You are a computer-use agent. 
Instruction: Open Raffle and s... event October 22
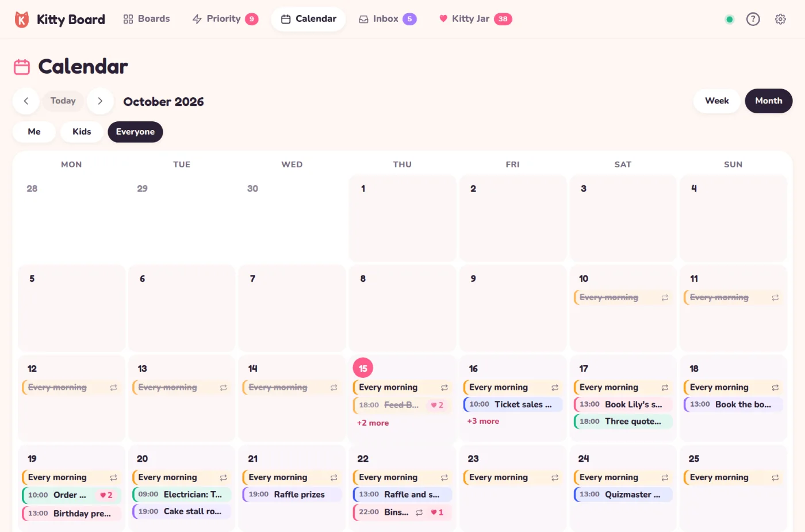click(x=402, y=495)
